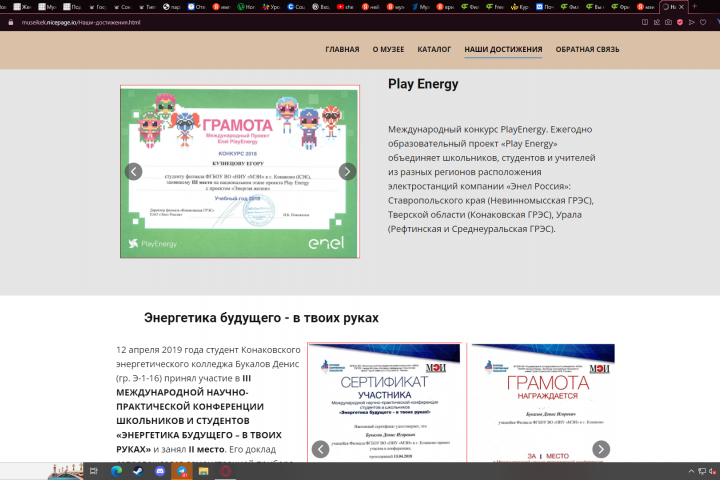Go to the КАТАЛОГ page
Viewport: 720px width, 480px height.
point(434,50)
